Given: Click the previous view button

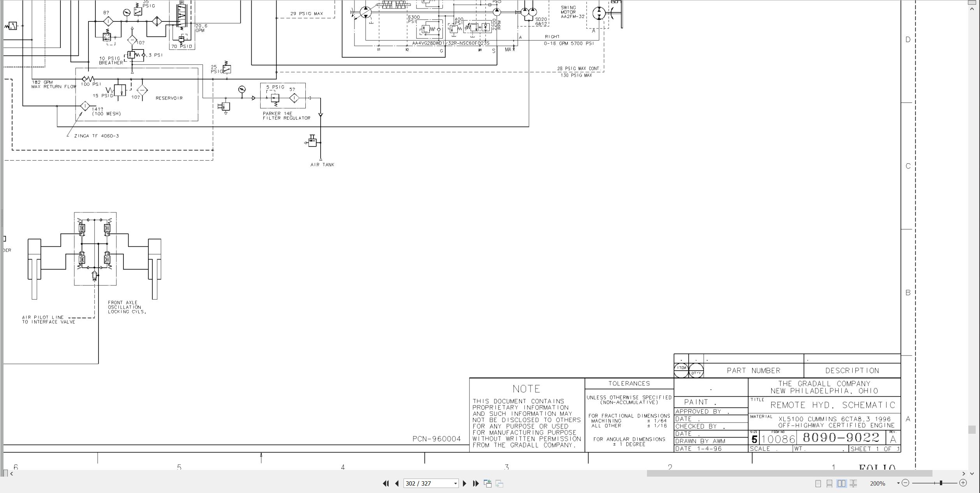Looking at the screenshot, I should coord(488,483).
